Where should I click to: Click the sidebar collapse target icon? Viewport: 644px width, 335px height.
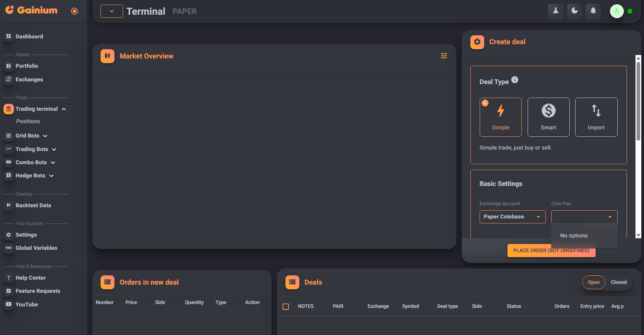[x=75, y=11]
